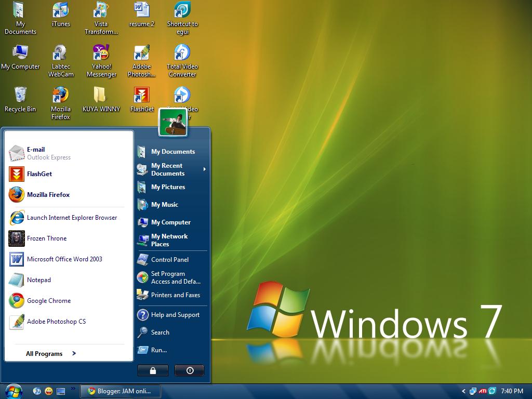Click the 7:40 PM clock
The width and height of the screenshot is (532, 399).
pos(512,391)
